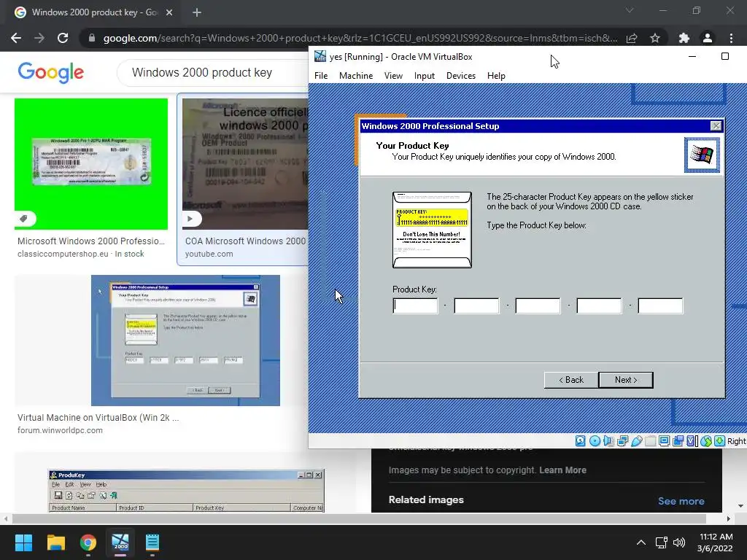Image resolution: width=747 pixels, height=560 pixels.
Task: Open the File menu in VirtualBox
Action: click(321, 76)
